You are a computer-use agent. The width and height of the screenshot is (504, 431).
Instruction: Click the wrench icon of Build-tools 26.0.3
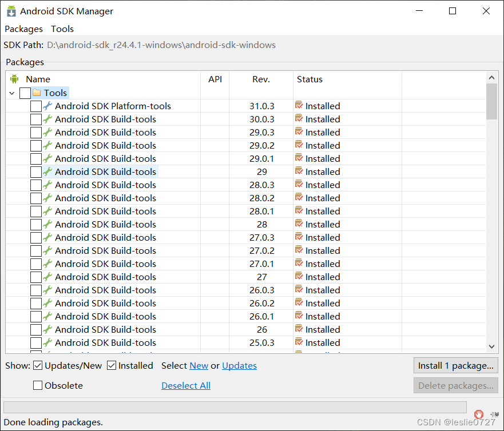47,290
